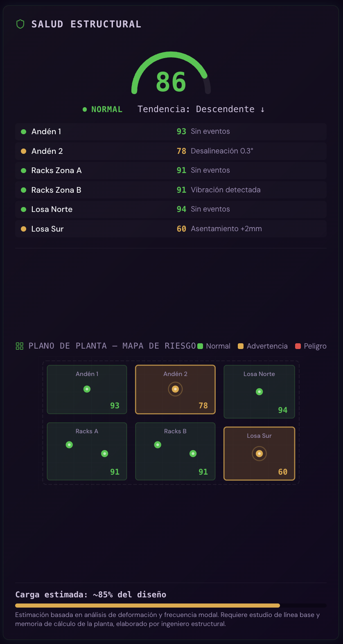Screen dimensions: 343x644
Task: Click the green sensor dot in Andén 1 zone
Action: pos(87,389)
